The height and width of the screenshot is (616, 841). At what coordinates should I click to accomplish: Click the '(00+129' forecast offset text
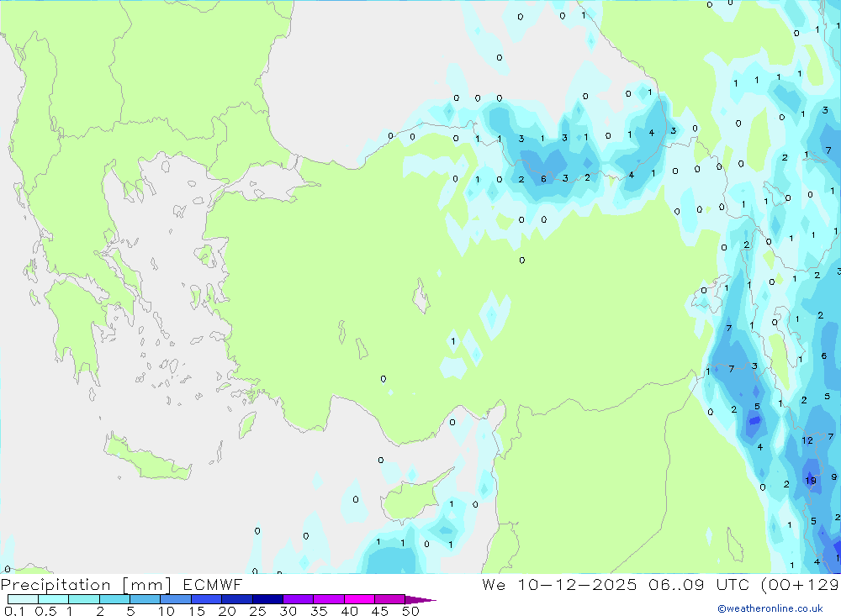point(801,584)
